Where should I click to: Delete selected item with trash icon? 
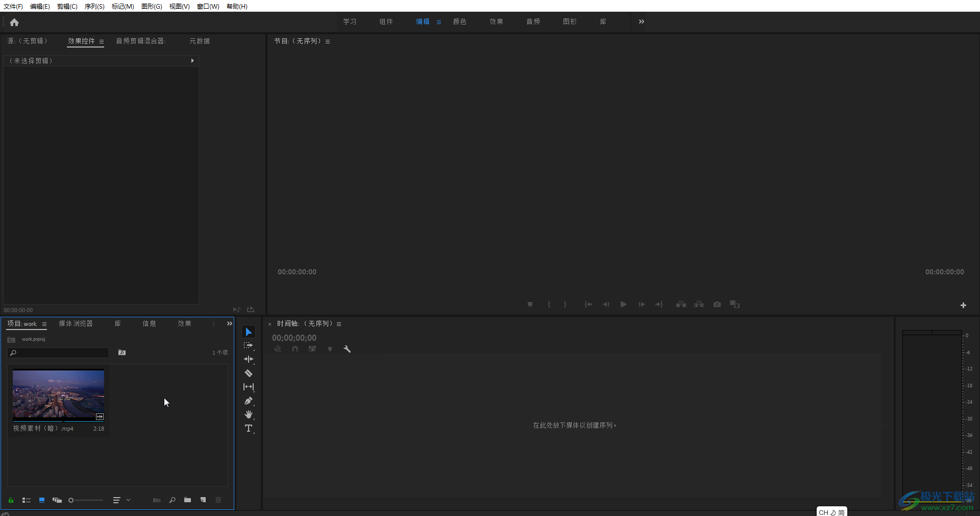pyautogui.click(x=218, y=500)
